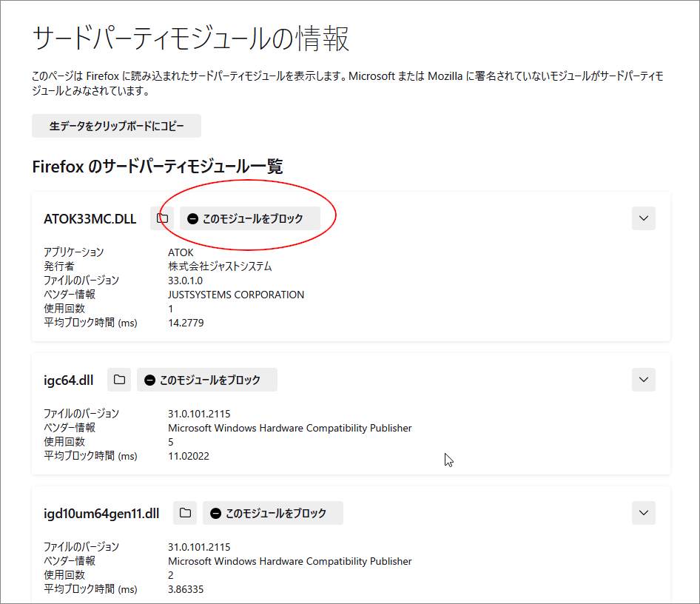Expand details chevron for igd10um64gen11.dll
This screenshot has width=700, height=604.
pyautogui.click(x=643, y=513)
